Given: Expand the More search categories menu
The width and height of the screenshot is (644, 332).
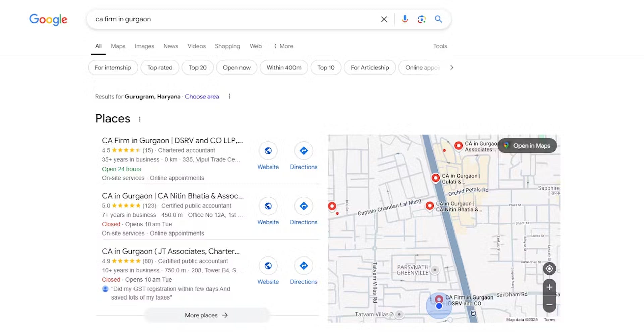Looking at the screenshot, I should pos(283,46).
